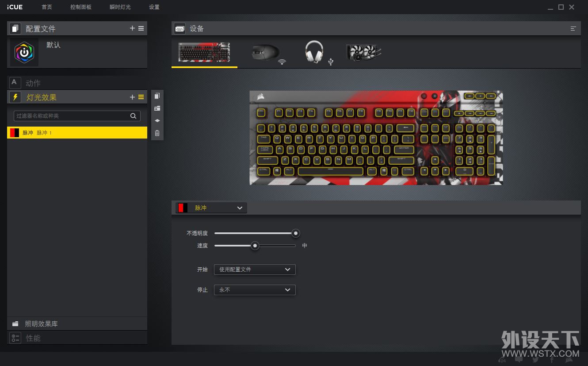Select the 默认 profile name
Image resolution: width=588 pixels, height=366 pixels.
(x=53, y=45)
